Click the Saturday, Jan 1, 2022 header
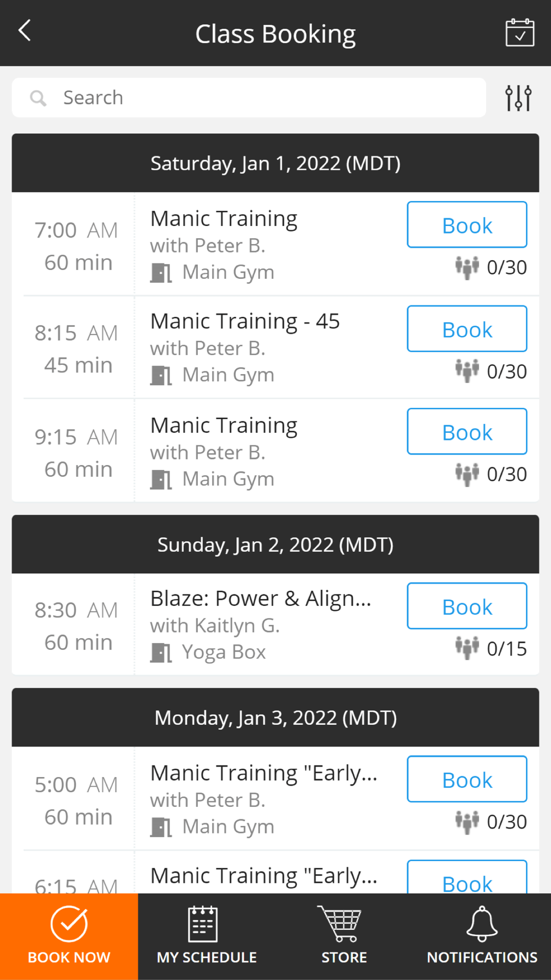 coord(275,163)
